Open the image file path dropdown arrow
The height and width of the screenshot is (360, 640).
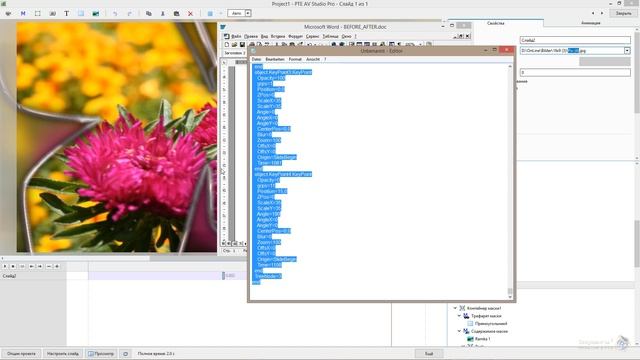point(627,51)
